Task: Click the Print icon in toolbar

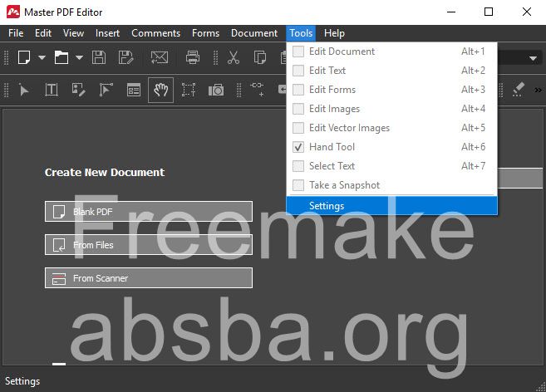Action: pos(193,57)
